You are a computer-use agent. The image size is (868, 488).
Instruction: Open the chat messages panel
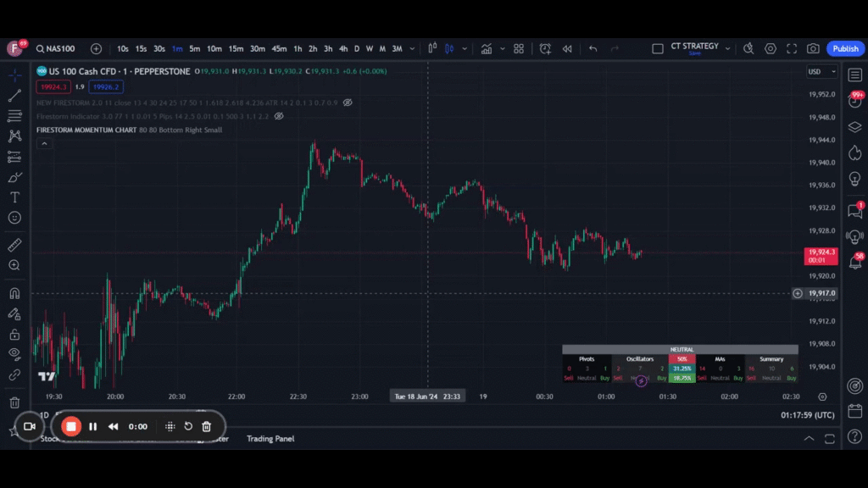click(x=854, y=211)
